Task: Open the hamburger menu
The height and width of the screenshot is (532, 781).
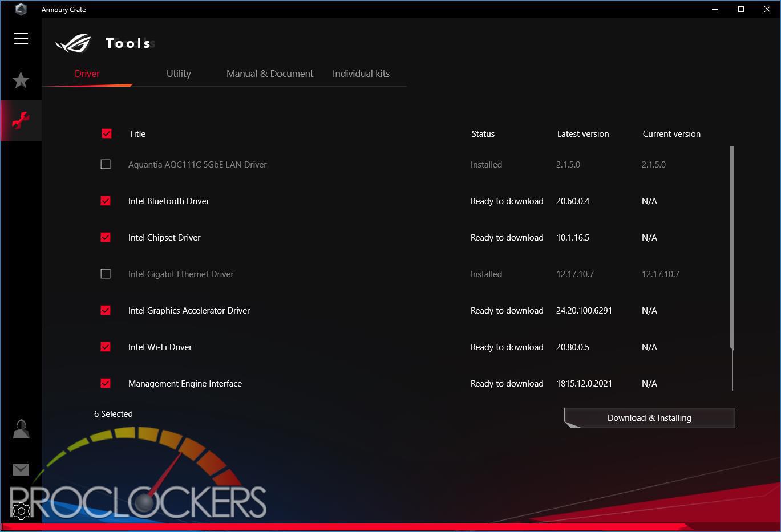Action: 21,39
